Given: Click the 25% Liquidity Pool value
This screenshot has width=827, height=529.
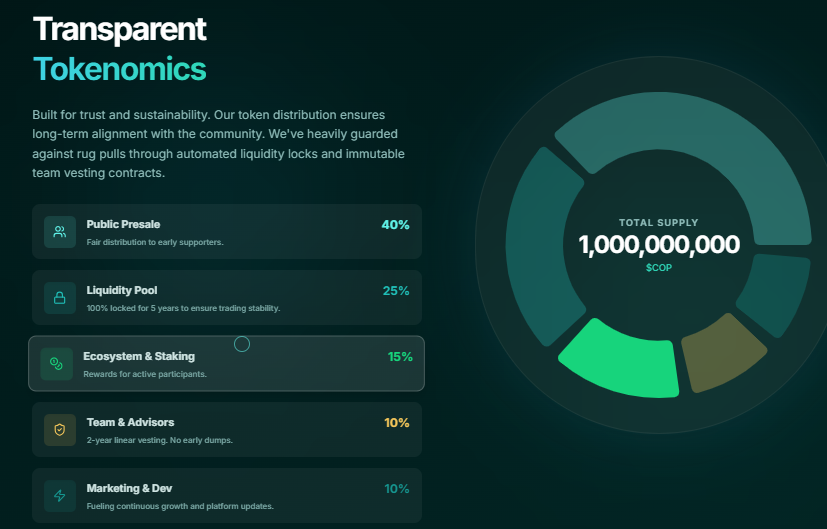Looking at the screenshot, I should pos(396,291).
